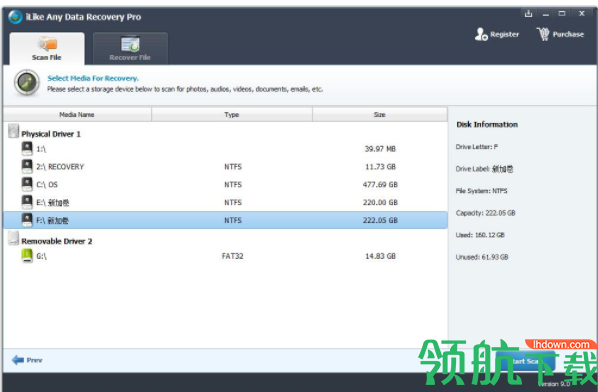Click the Removable Driver 2 disk icon
Screen dimensions: 598x392
point(13,238)
